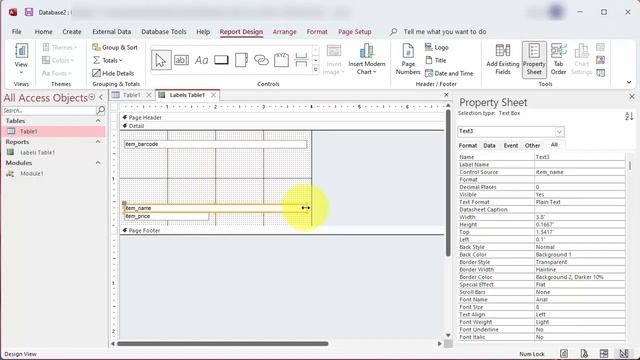Click the vertical scrollbar of design area
640x360 pixels.
(448, 183)
